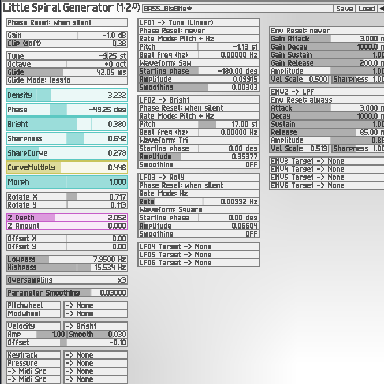Viewport: 384px width, 384px height.
Task: Adjust the Gain slider showing -1.0 dB
Action: coord(67,35)
